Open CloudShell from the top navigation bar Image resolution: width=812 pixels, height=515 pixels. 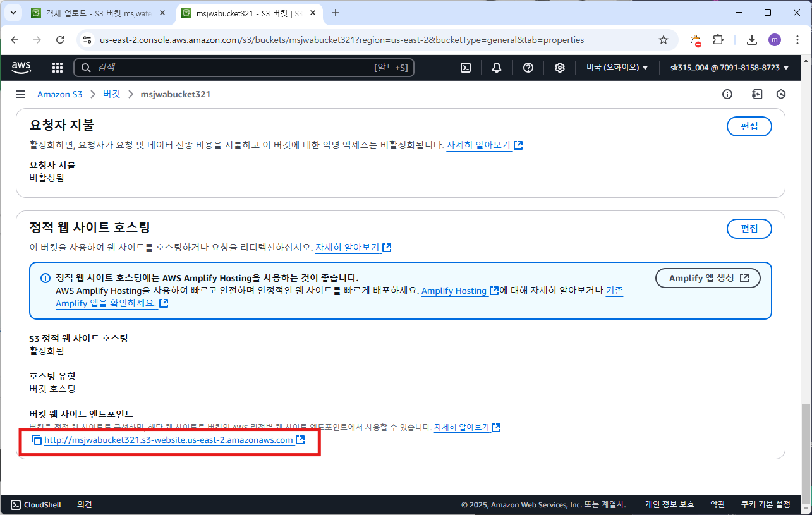click(x=466, y=68)
